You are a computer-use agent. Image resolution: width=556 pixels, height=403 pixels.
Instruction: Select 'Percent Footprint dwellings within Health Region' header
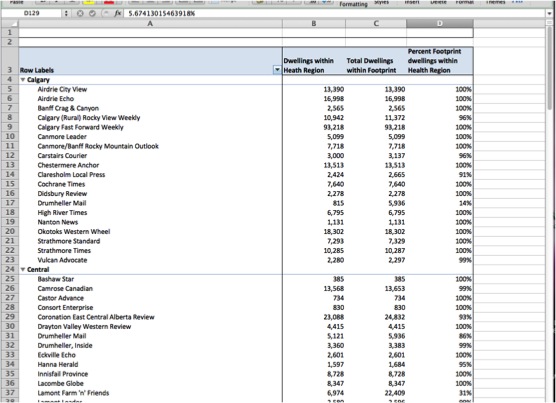pos(440,61)
